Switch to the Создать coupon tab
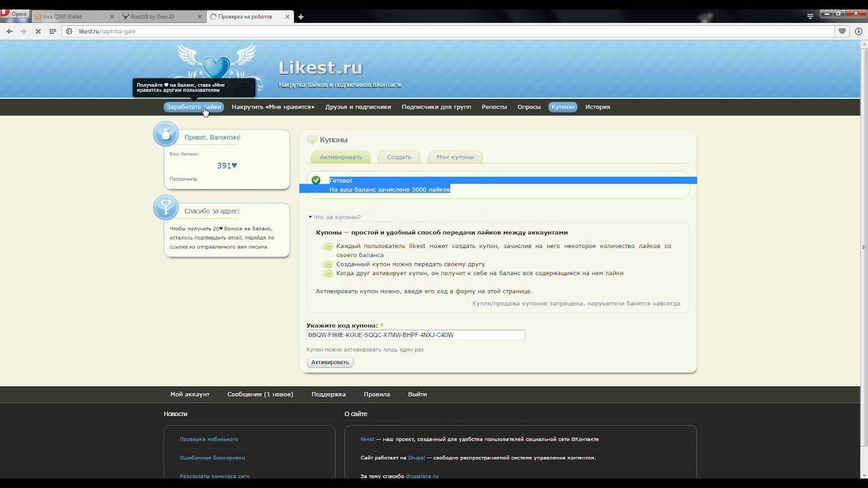The image size is (868, 488). tap(399, 157)
